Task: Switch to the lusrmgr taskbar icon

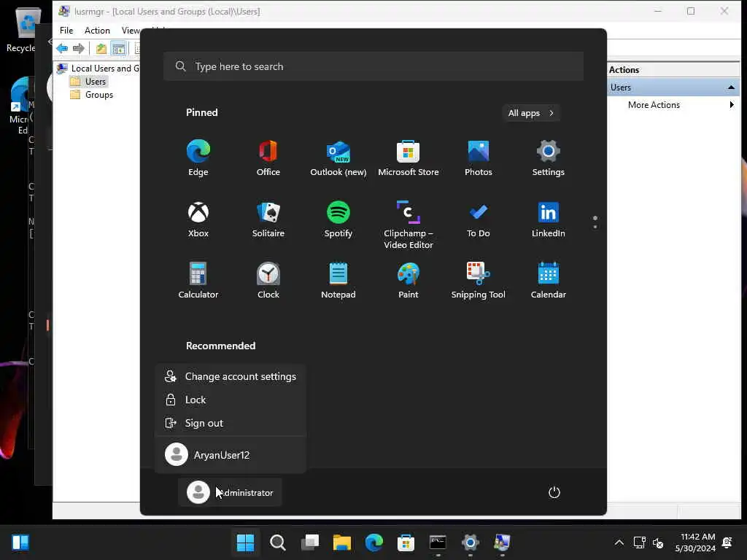Action: pyautogui.click(x=502, y=542)
